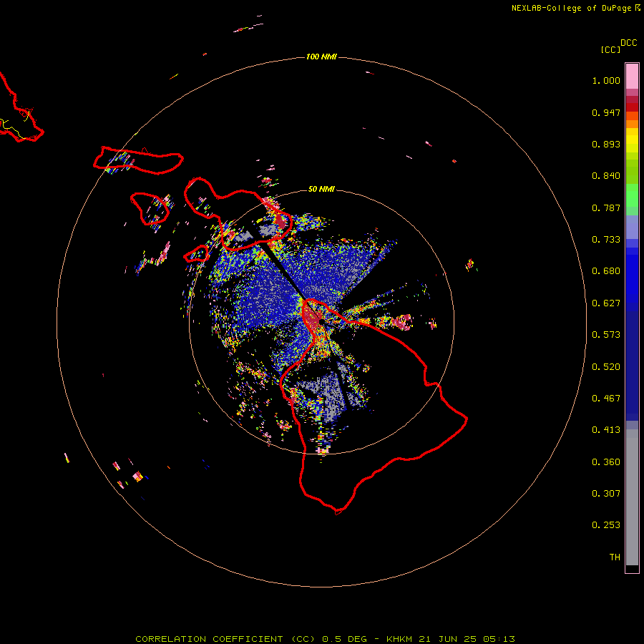Viewport: 644px width, 644px height.
Task: Click the pink top segment of color bar
Action: (632, 77)
